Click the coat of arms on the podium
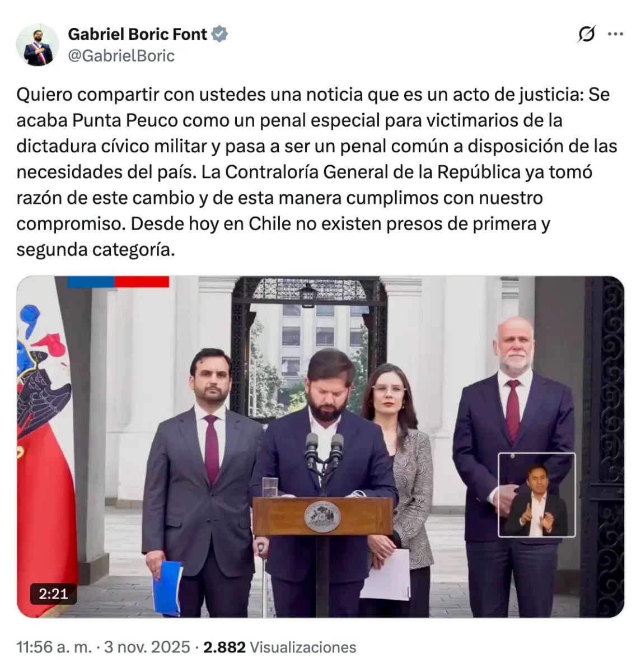 322,517
